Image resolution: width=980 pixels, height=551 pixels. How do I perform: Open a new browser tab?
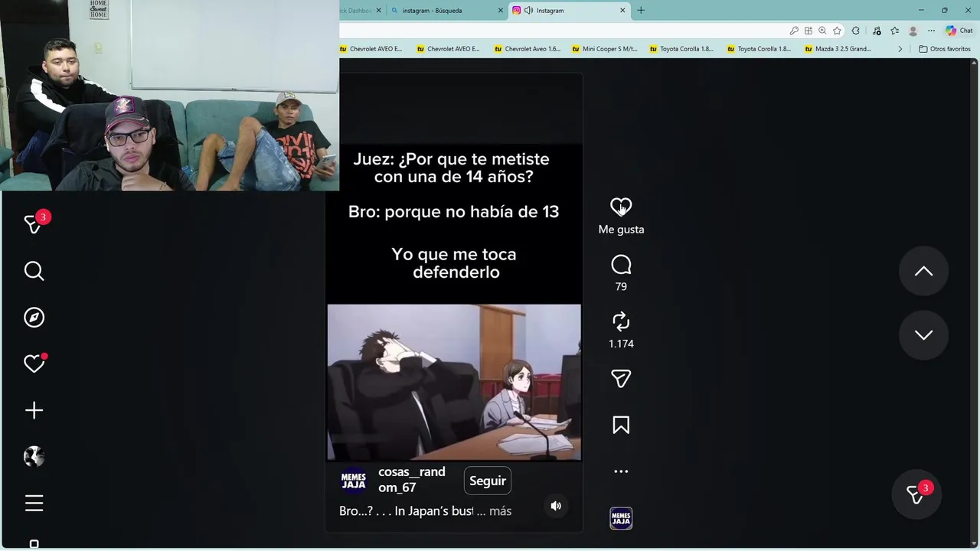641,11
